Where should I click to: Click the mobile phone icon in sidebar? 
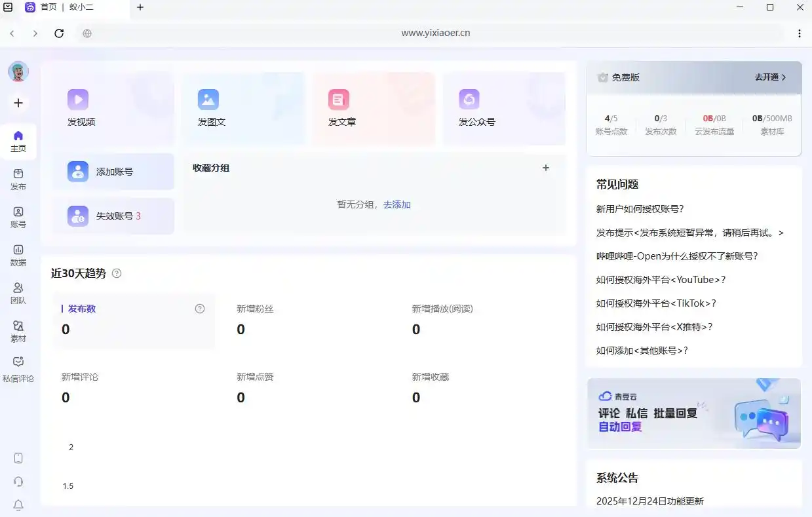click(18, 458)
